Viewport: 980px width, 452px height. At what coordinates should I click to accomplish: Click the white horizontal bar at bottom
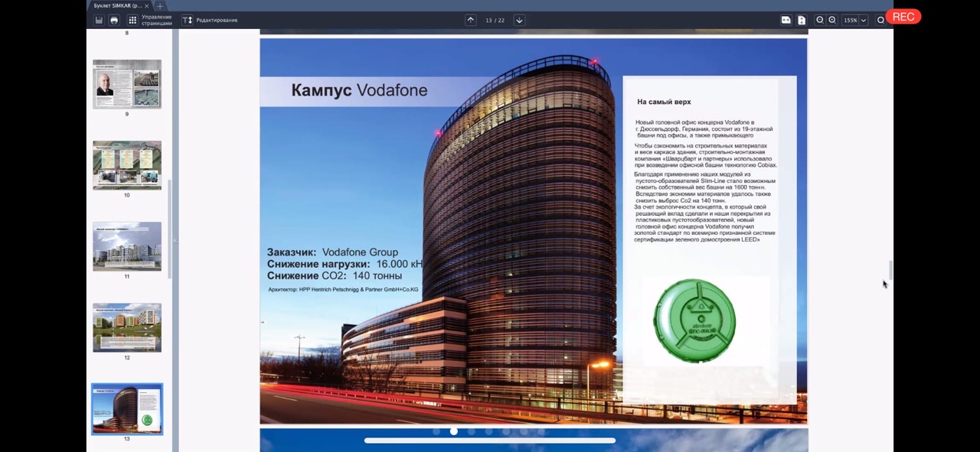pyautogui.click(x=490, y=441)
